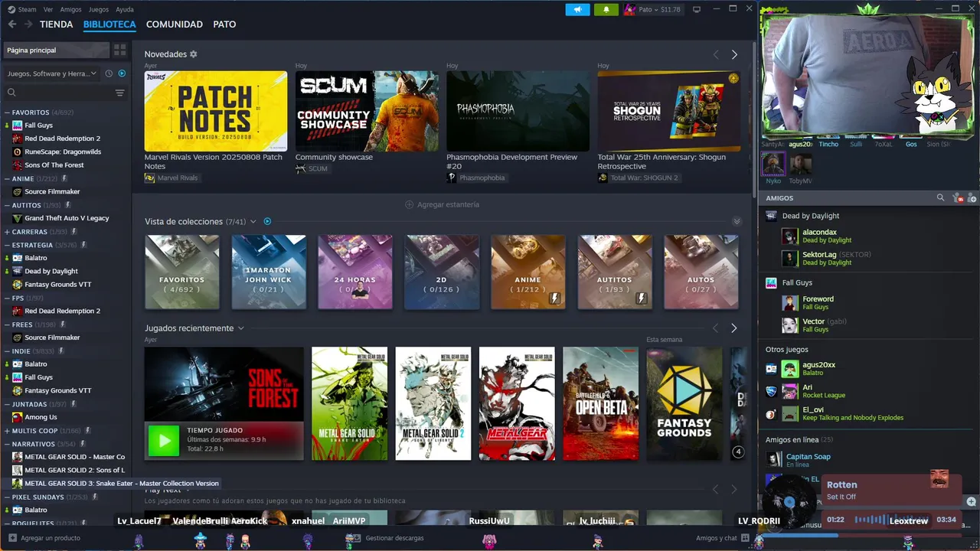Open the Ver menu
The image size is (980, 551).
click(x=48, y=9)
